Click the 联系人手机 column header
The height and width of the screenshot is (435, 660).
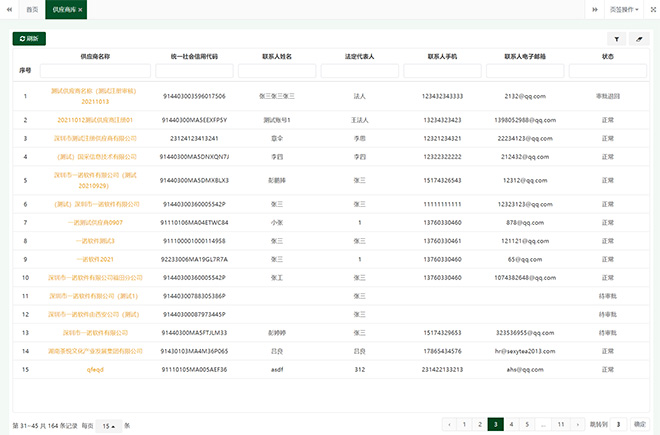pos(442,57)
